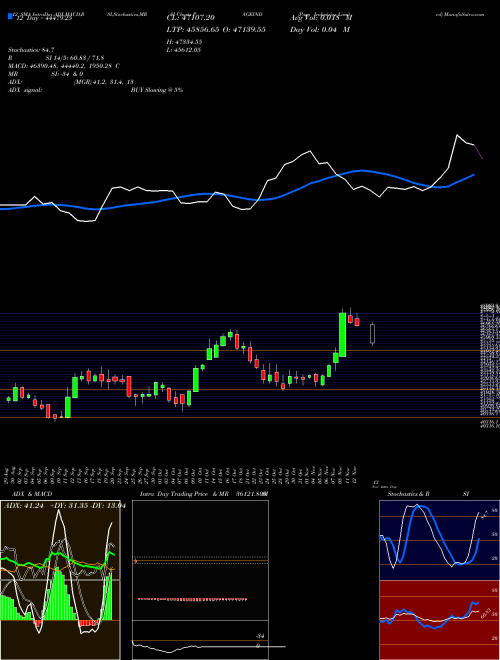Click the Avg Vol value text
The height and width of the screenshot is (660, 500).
pyautogui.click(x=321, y=18)
